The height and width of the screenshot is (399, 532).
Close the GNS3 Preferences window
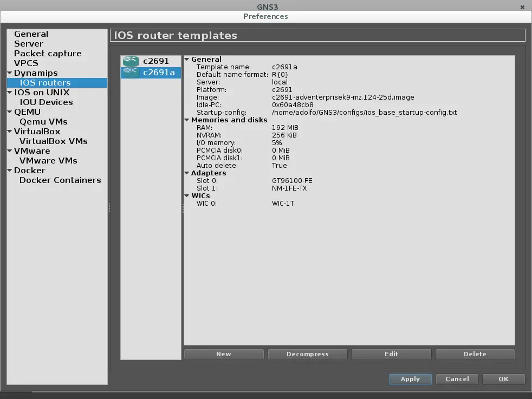point(522,7)
